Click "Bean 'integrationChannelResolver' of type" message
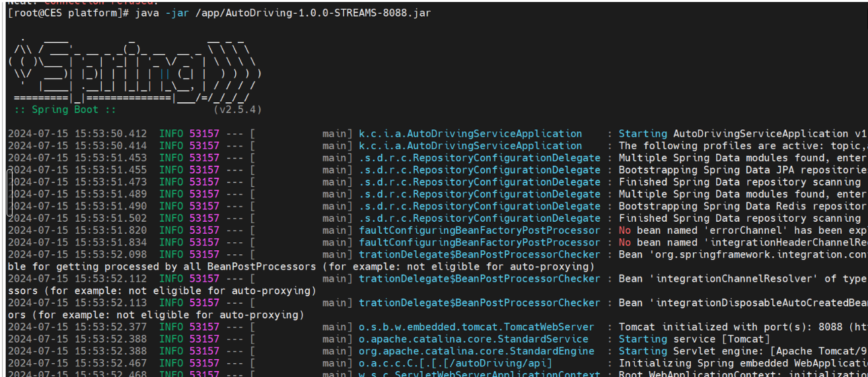Viewport: 868px width, 377px height. click(742, 279)
